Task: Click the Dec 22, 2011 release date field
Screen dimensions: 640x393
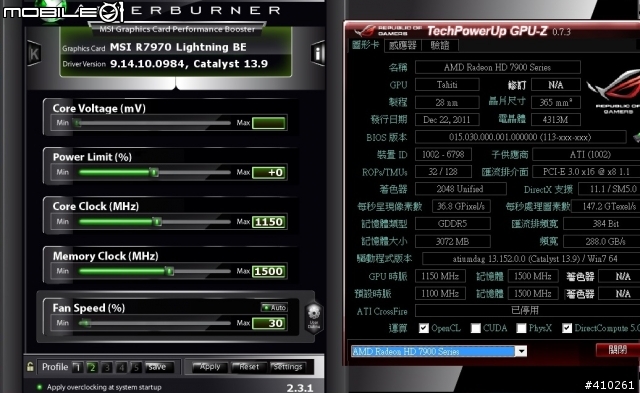Action: tap(447, 120)
